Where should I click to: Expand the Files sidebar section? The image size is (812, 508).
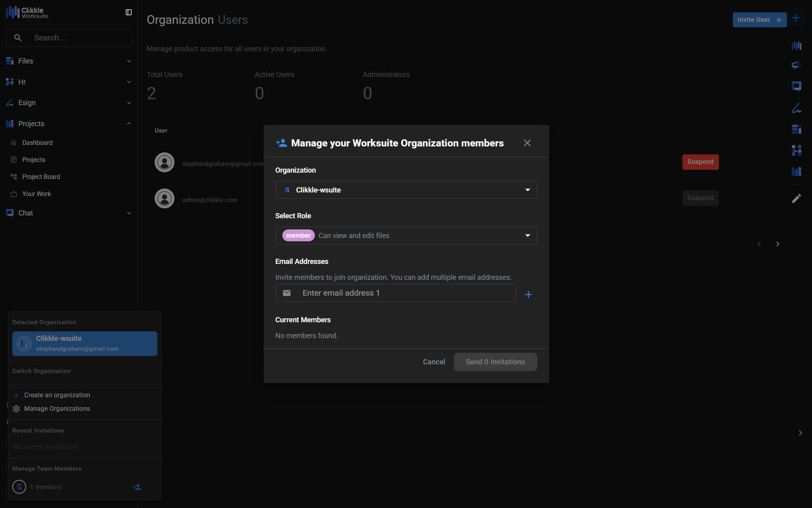click(x=128, y=61)
